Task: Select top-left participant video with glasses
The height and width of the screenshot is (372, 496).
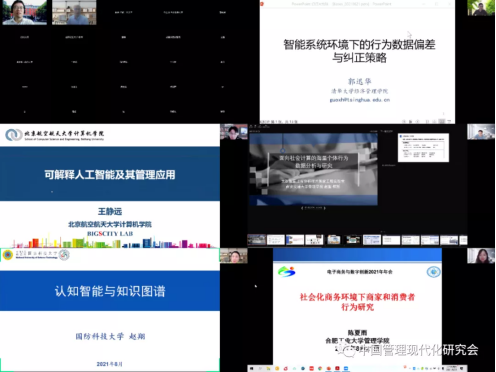Action: [x=24, y=12]
